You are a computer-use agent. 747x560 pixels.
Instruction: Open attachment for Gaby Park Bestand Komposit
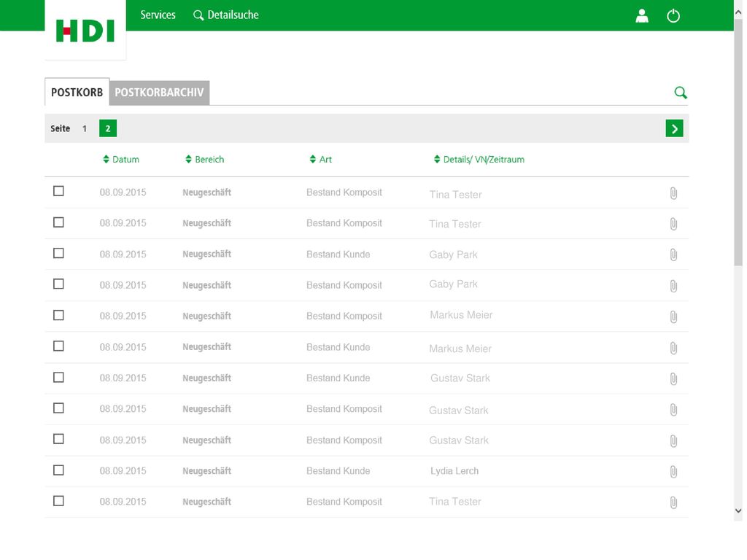click(673, 286)
